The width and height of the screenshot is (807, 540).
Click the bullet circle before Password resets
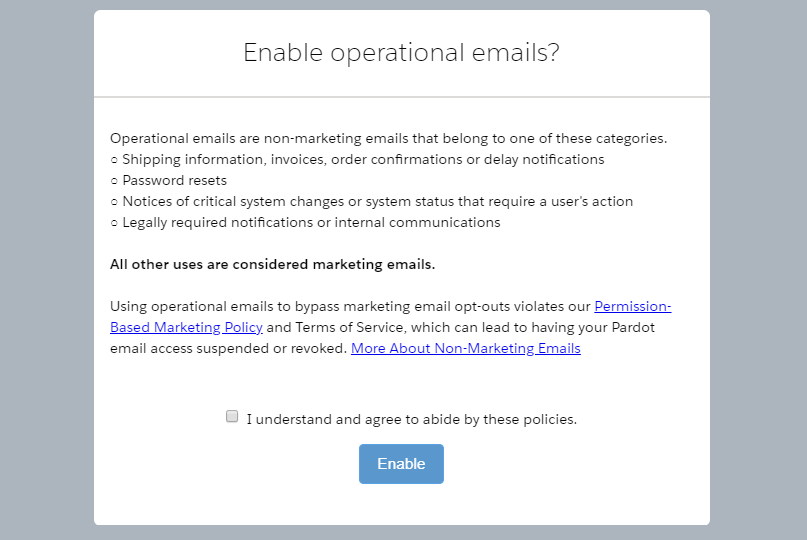114,181
